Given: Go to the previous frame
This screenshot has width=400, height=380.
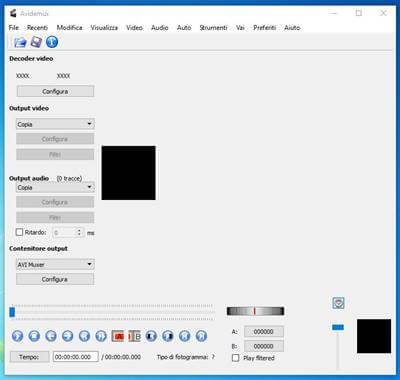Looking at the screenshot, I should [51, 336].
